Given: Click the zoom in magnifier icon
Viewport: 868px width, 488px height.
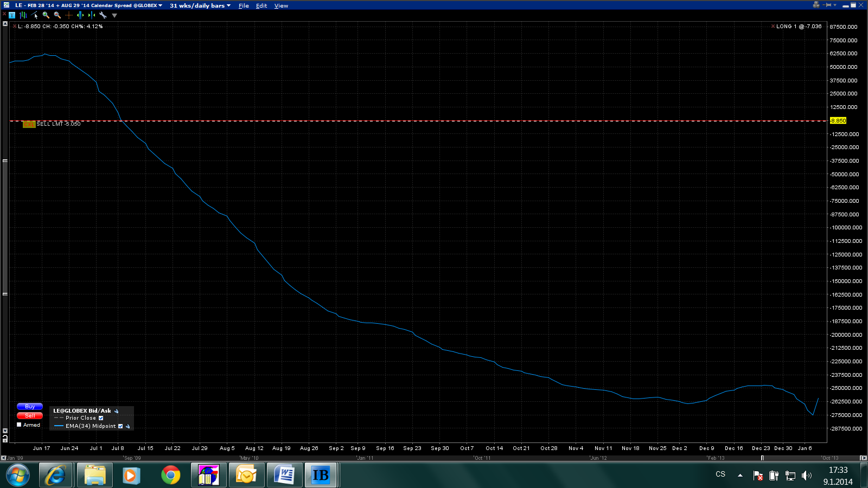Looking at the screenshot, I should coord(46,15).
